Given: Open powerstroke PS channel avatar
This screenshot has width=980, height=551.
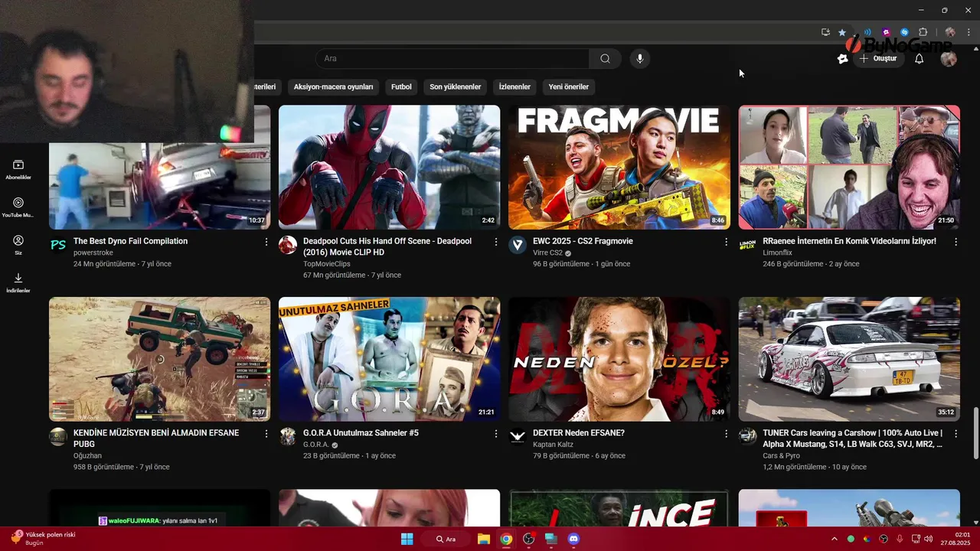Looking at the screenshot, I should pyautogui.click(x=58, y=245).
